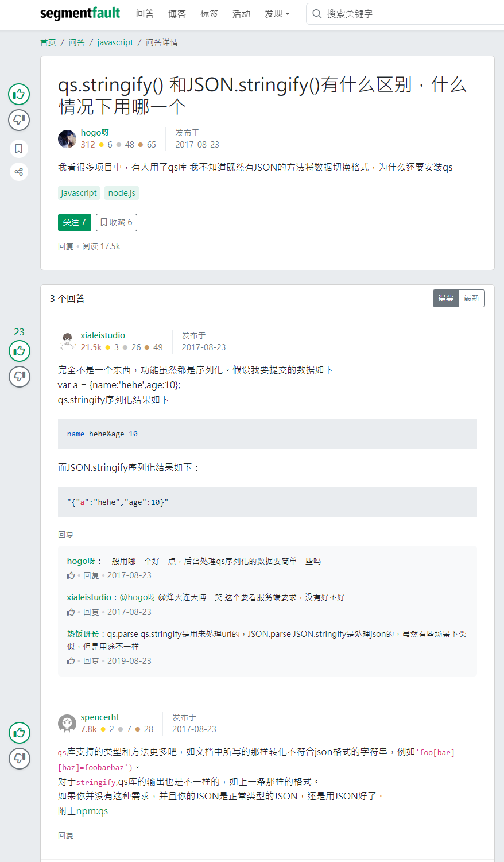This screenshot has width=504, height=862.
Task: Share the question via the share icon
Action: (19, 172)
